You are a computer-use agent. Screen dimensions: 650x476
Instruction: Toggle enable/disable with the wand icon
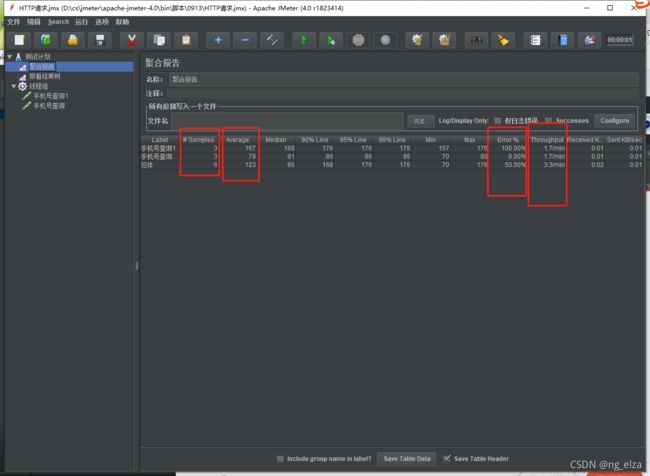[272, 40]
